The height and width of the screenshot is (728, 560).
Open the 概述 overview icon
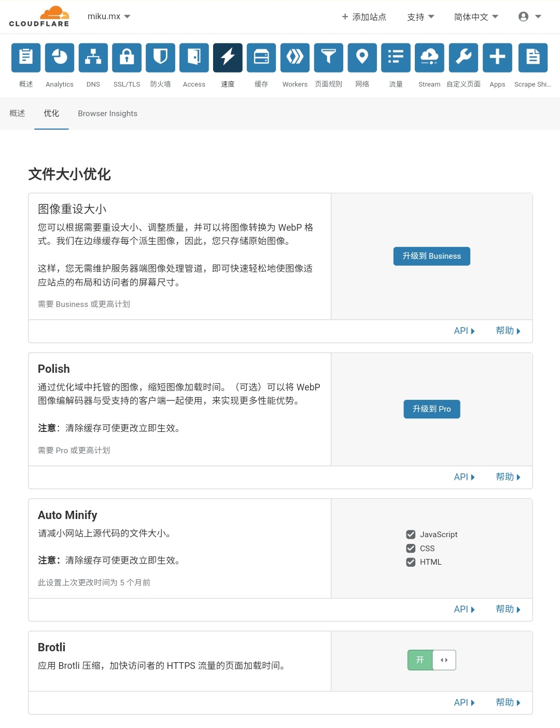26,58
